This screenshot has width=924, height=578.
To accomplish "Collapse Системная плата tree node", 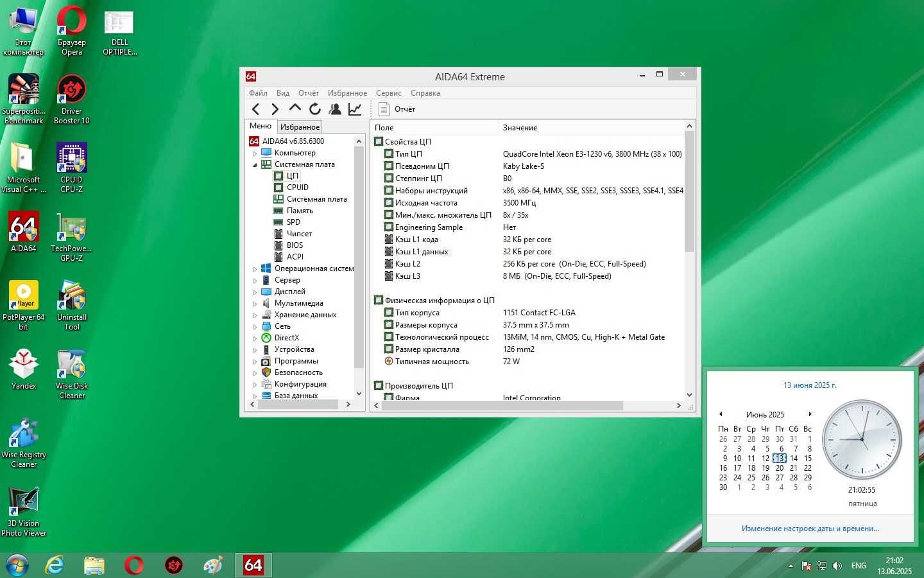I will click(255, 165).
